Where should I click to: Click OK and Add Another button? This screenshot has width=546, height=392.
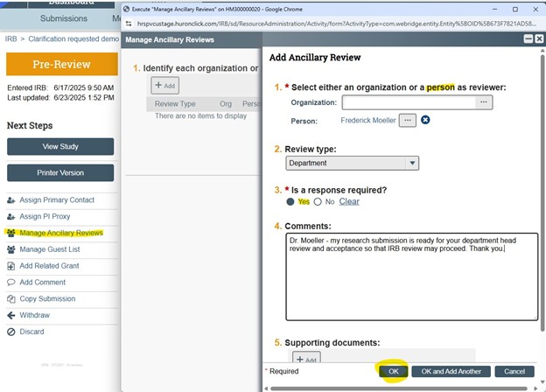tap(451, 372)
